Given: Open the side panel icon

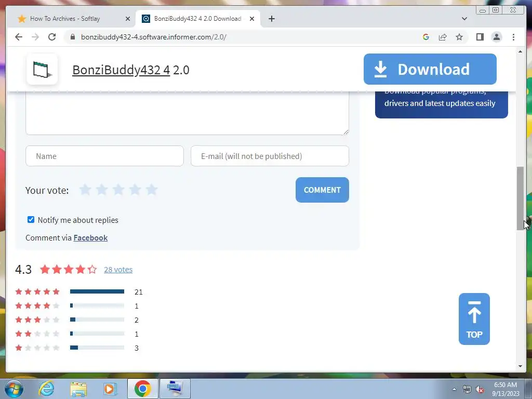Looking at the screenshot, I should tap(480, 37).
